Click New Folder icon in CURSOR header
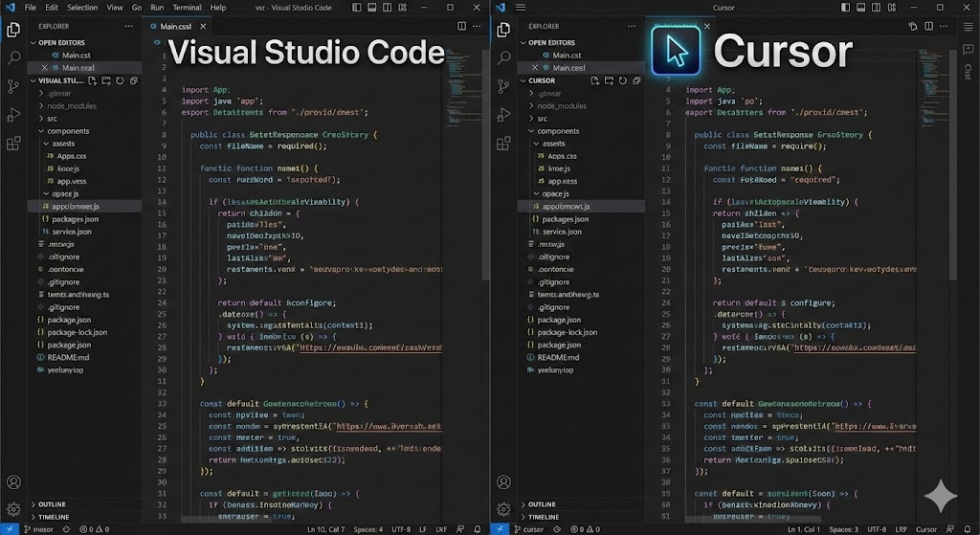The image size is (980, 535). pos(609,80)
